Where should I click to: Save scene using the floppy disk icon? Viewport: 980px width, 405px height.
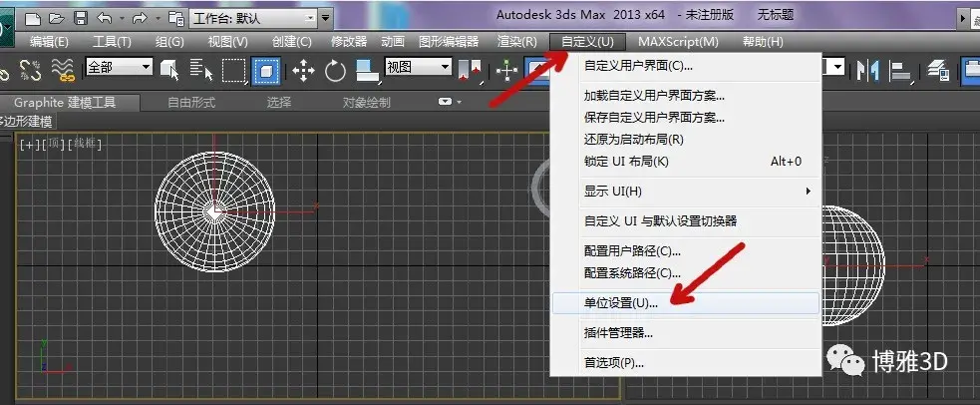pos(80,18)
